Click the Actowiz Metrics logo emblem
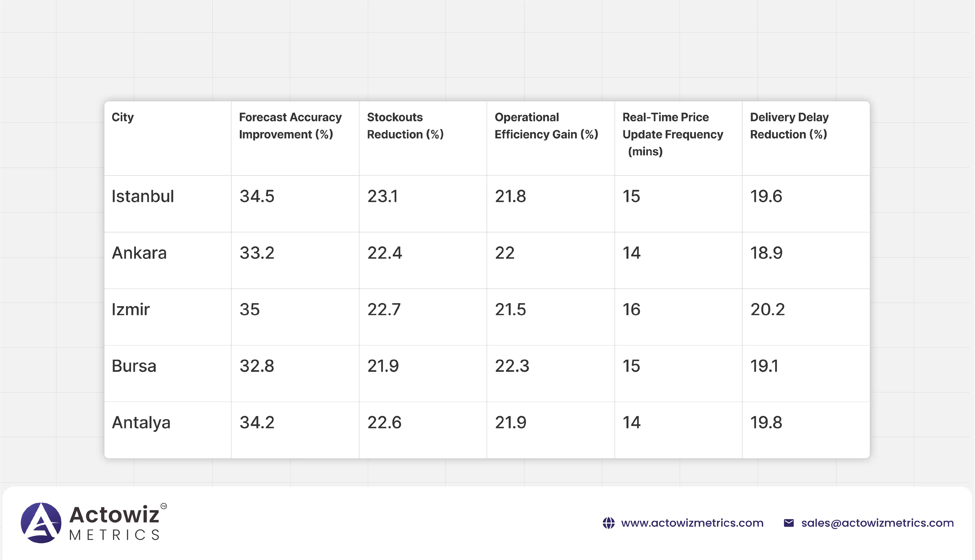This screenshot has width=975, height=560. 41,523
